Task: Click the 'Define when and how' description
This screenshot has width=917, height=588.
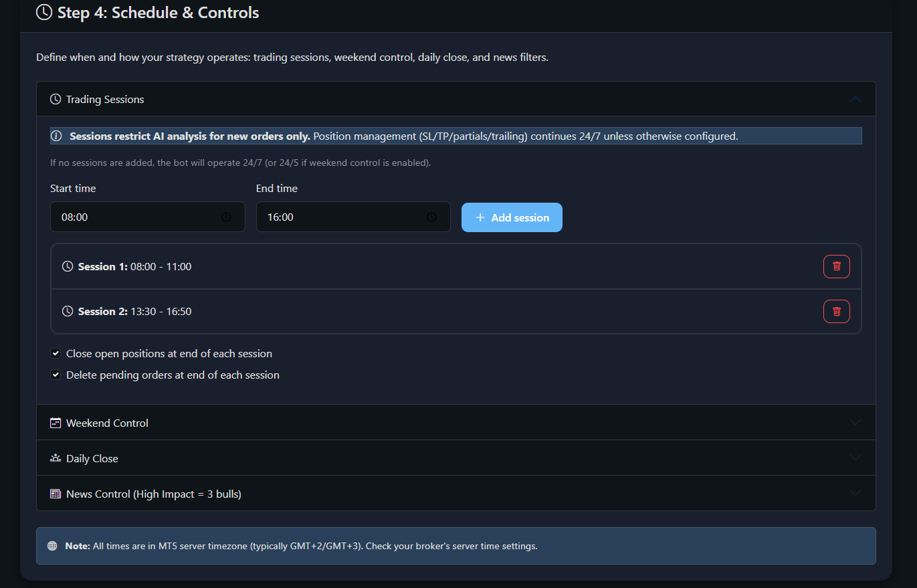Action: click(292, 58)
